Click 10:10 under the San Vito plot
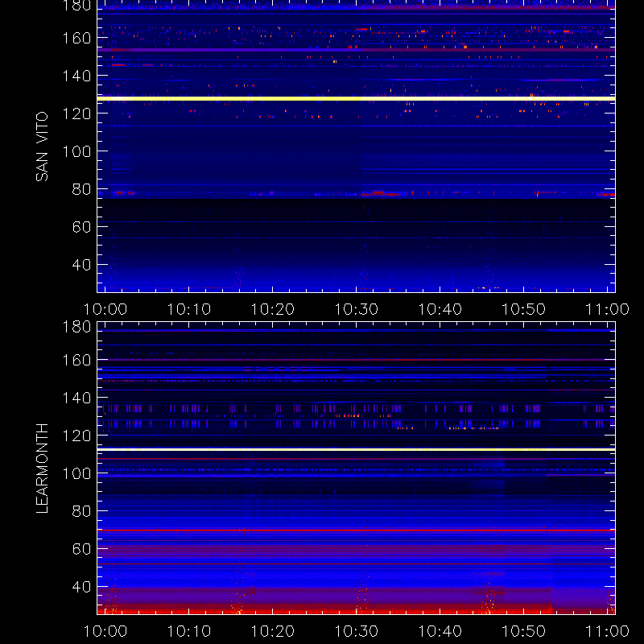This screenshot has height=644, width=644. coord(189,309)
